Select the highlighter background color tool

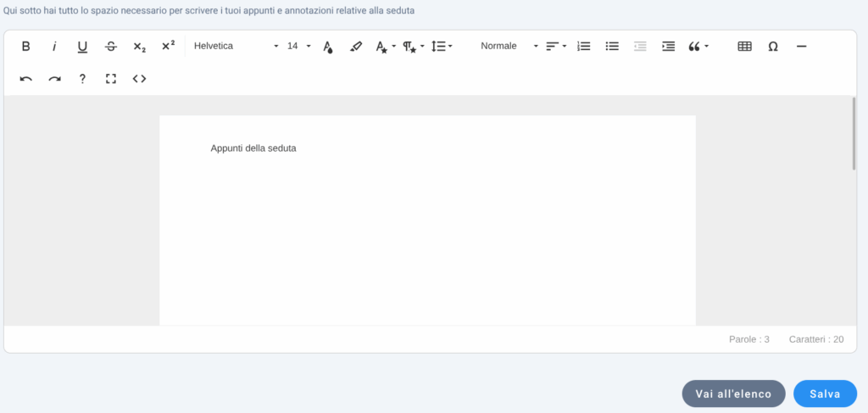point(356,47)
